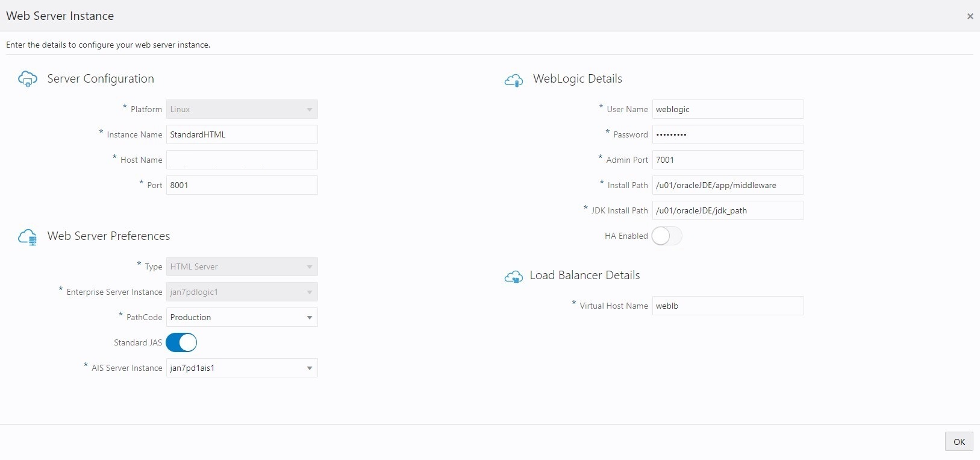Click the Install Path label above JDK
Viewport: 980px width, 460px height.
click(x=628, y=185)
